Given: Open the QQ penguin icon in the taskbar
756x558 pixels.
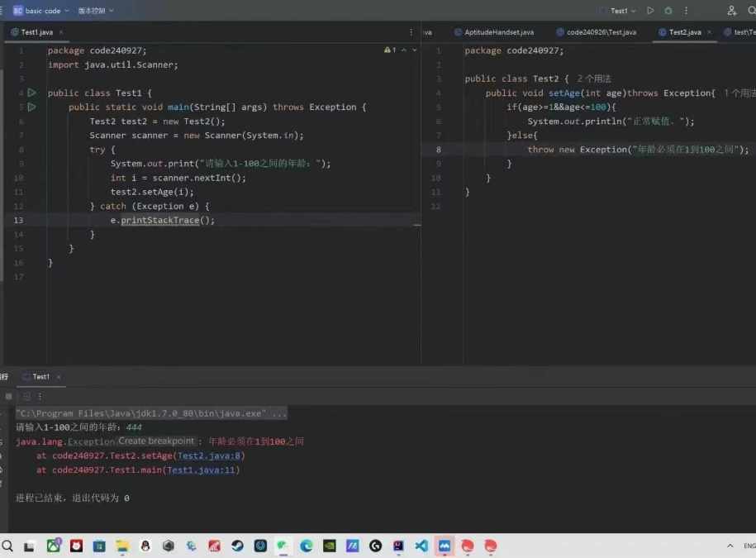Looking at the screenshot, I should [x=145, y=546].
